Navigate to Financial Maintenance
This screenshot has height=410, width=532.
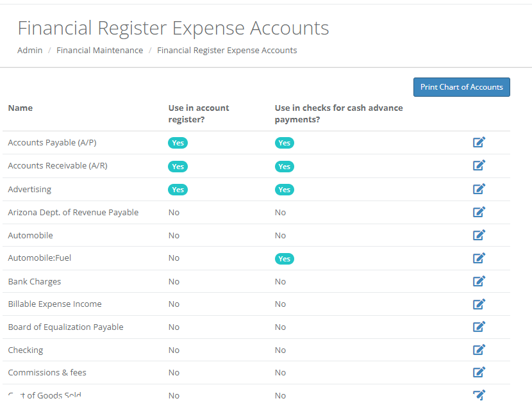99,50
